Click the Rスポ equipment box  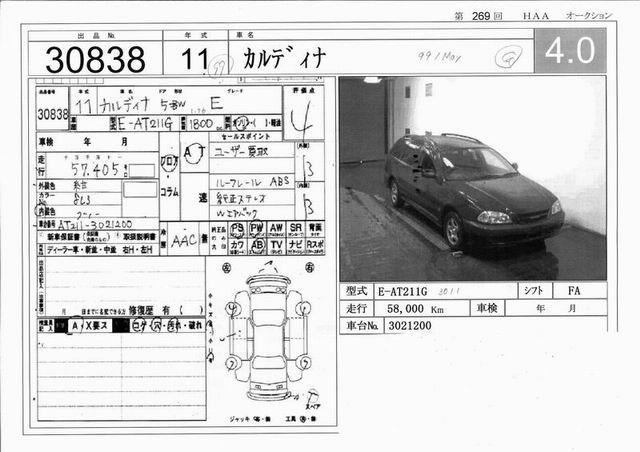click(315, 246)
